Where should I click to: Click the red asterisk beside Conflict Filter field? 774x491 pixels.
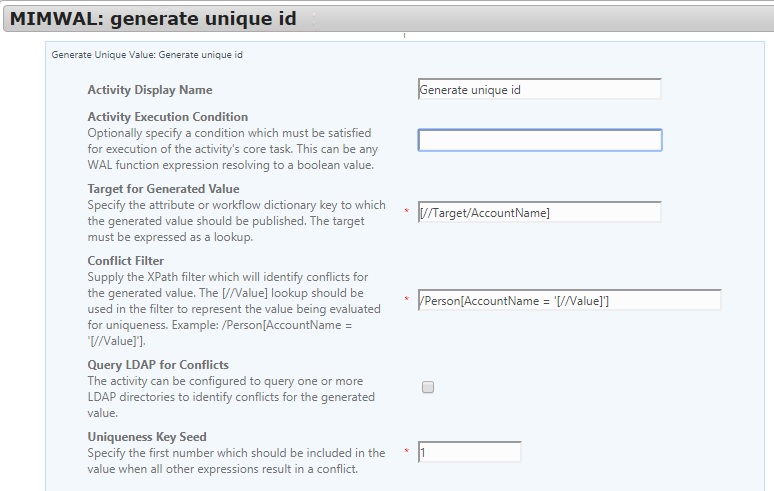pyautogui.click(x=406, y=300)
